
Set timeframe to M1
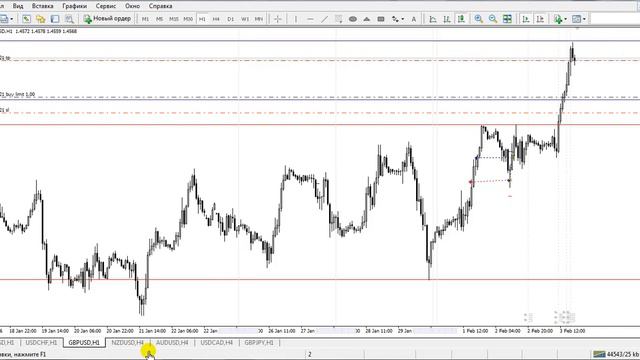tap(145, 19)
